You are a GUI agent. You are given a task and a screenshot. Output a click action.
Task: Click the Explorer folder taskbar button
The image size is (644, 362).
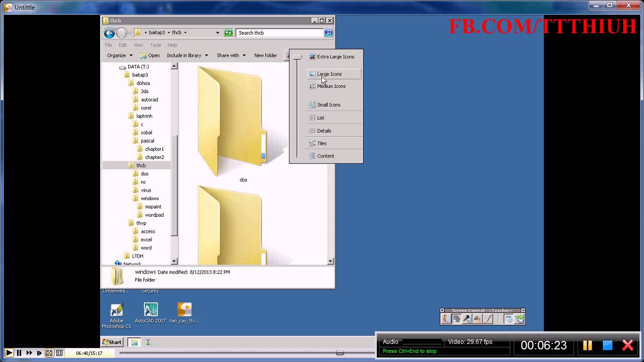(x=134, y=342)
